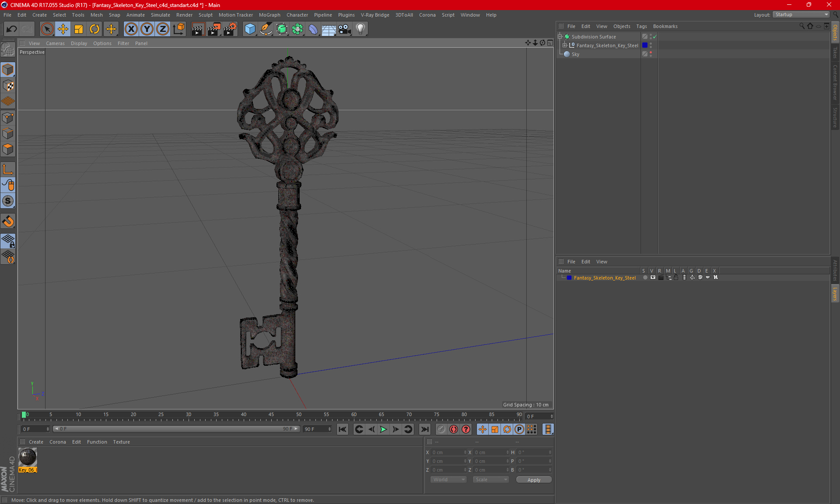Open the Scale mode dropdown

[491, 479]
